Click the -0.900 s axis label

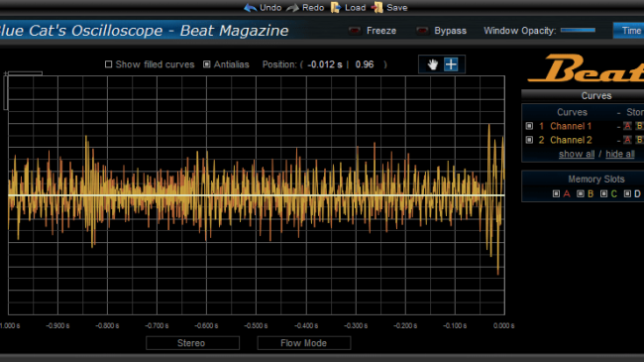tap(57, 325)
